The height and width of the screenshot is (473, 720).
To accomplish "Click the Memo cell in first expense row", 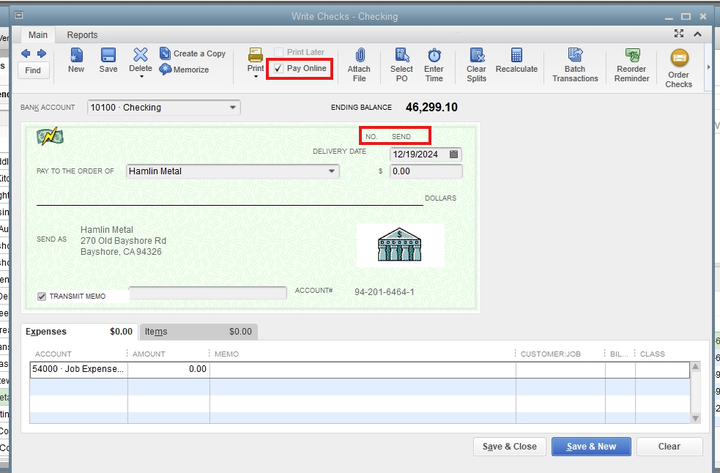I will [363, 369].
